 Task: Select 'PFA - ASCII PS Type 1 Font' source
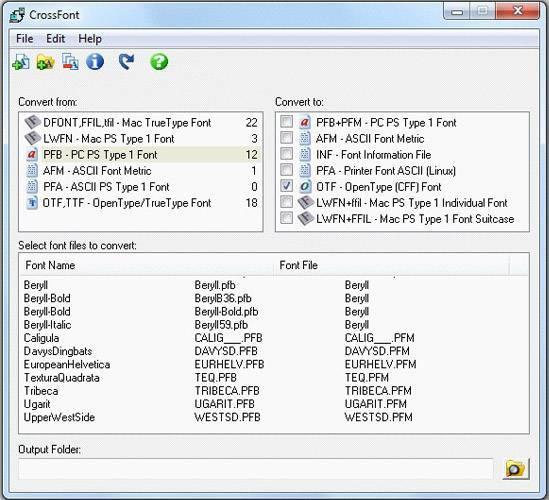point(141,187)
